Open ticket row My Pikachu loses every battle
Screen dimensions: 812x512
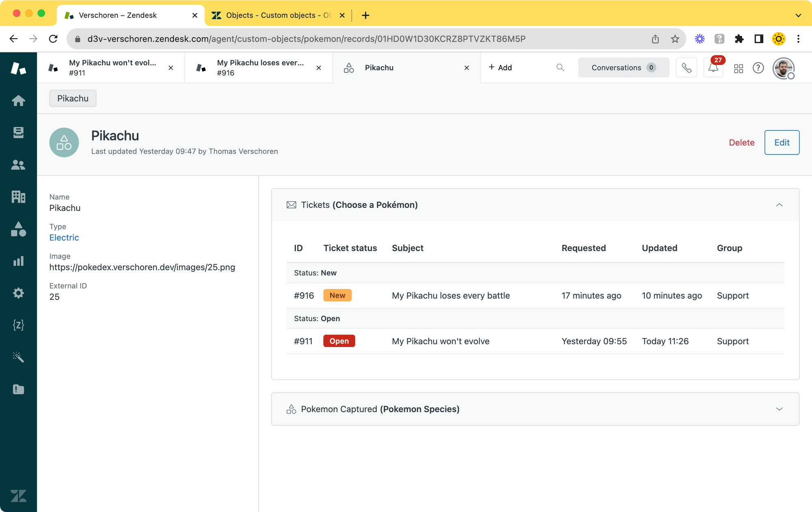click(x=451, y=296)
